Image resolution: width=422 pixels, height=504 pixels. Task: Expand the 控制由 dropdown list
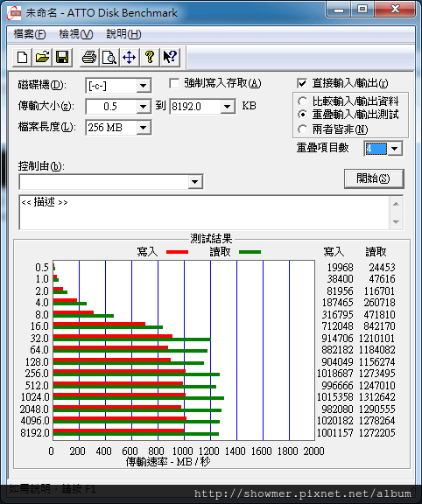click(195, 182)
